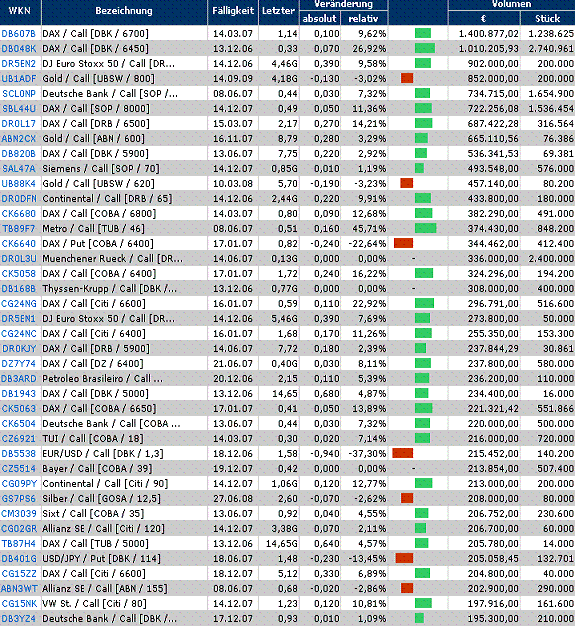
Task: Select WKN link TB89F7 Metro
Action: (18, 229)
